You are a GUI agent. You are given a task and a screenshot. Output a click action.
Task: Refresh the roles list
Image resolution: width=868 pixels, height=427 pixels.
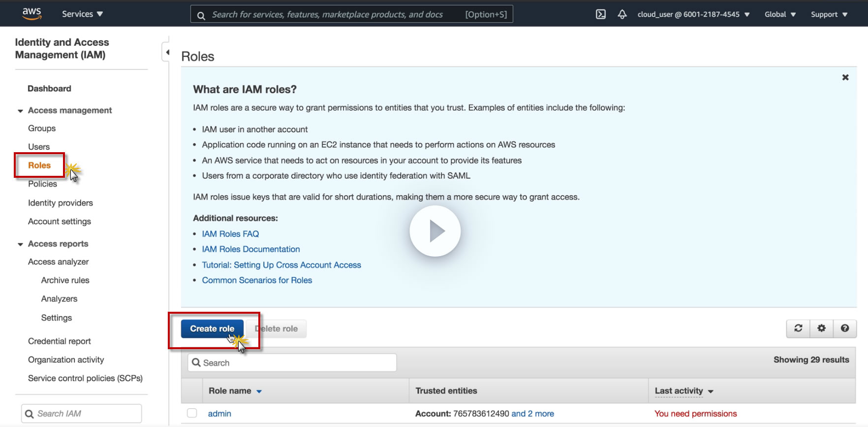coord(798,328)
